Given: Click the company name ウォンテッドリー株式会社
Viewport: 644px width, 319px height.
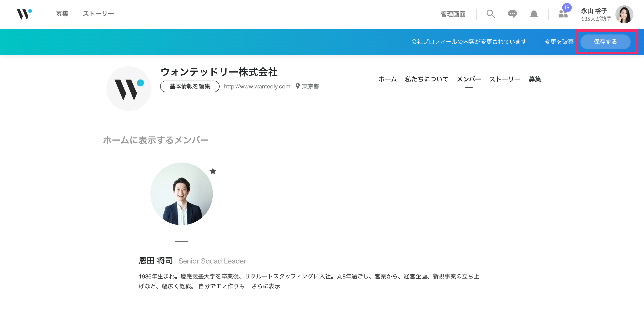Looking at the screenshot, I should pyautogui.click(x=219, y=72).
